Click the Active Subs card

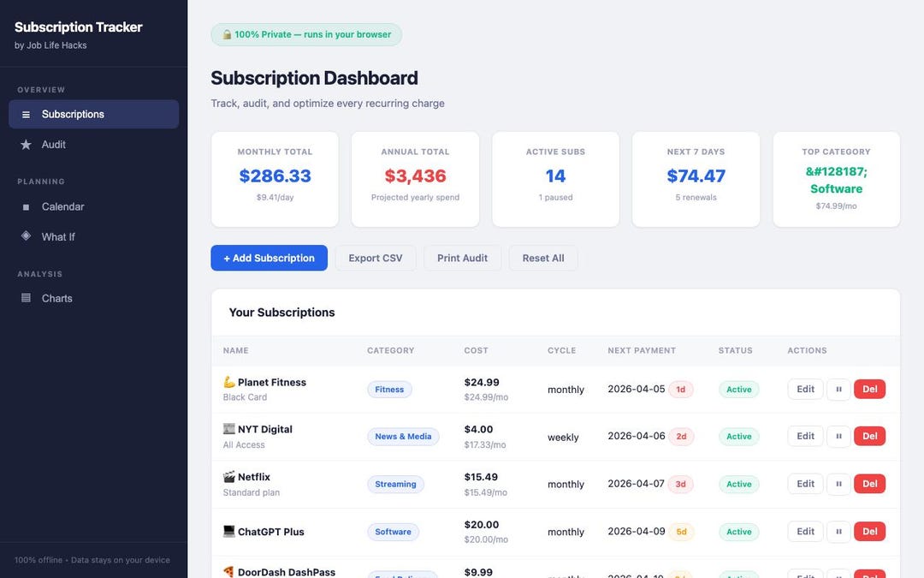[556, 179]
